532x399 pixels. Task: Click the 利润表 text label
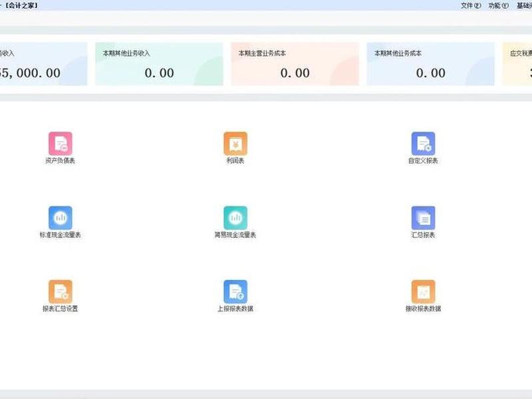tap(235, 160)
